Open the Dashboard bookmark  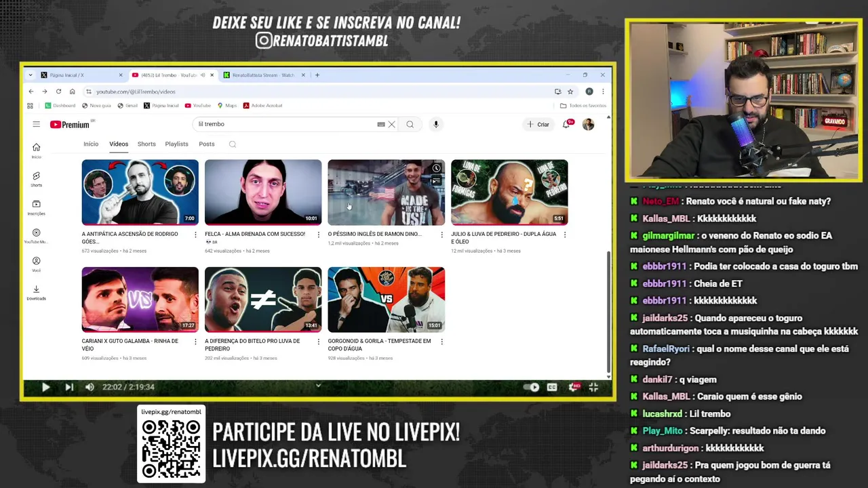[x=60, y=106]
